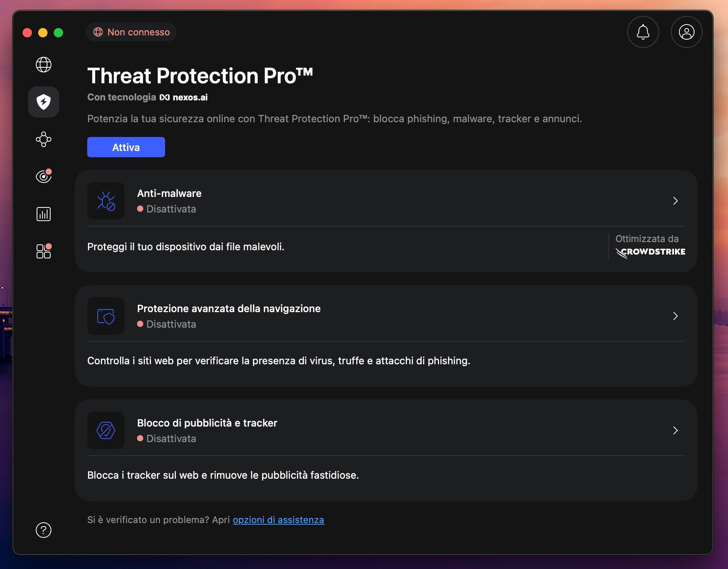Open the statistics bar chart icon
The width and height of the screenshot is (728, 569).
44,214
